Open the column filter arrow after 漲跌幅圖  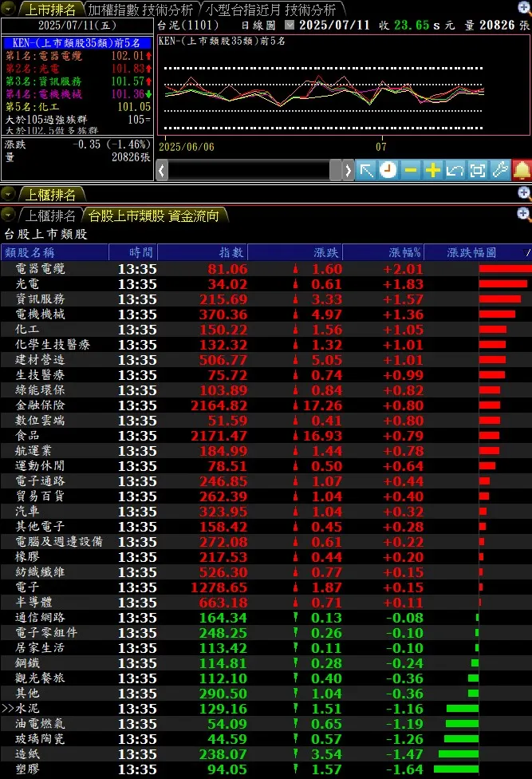528,253
